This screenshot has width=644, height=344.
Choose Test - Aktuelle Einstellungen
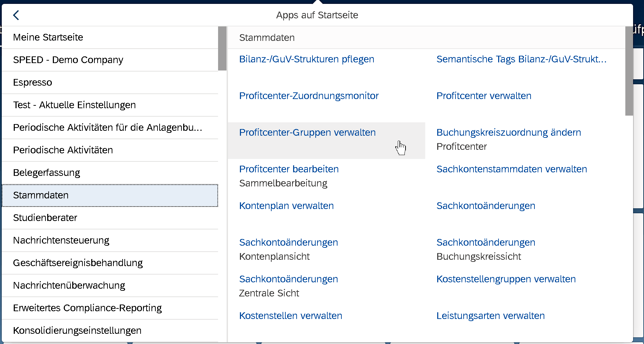pos(110,105)
